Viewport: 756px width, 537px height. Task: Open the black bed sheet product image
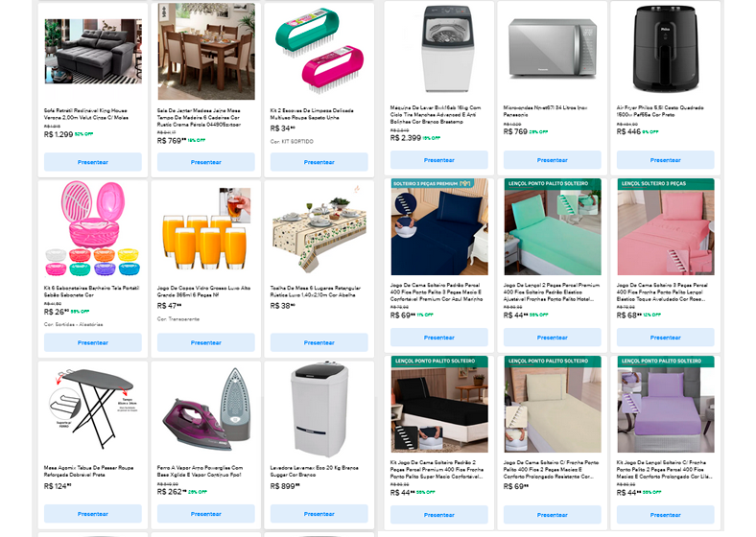tap(439, 404)
